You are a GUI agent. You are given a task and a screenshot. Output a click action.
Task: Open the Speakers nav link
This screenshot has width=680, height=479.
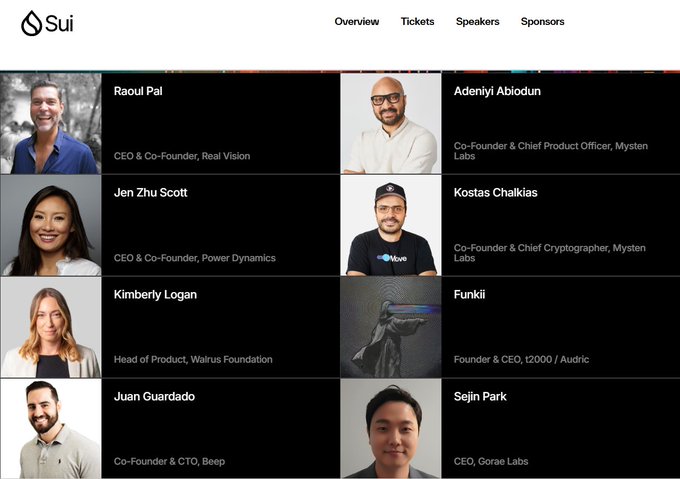tap(477, 22)
